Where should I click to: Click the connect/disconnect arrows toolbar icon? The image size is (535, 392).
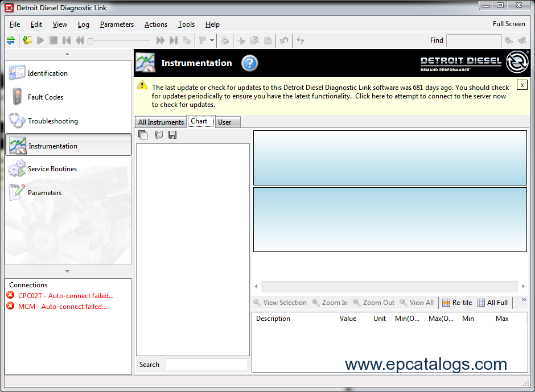(x=11, y=40)
